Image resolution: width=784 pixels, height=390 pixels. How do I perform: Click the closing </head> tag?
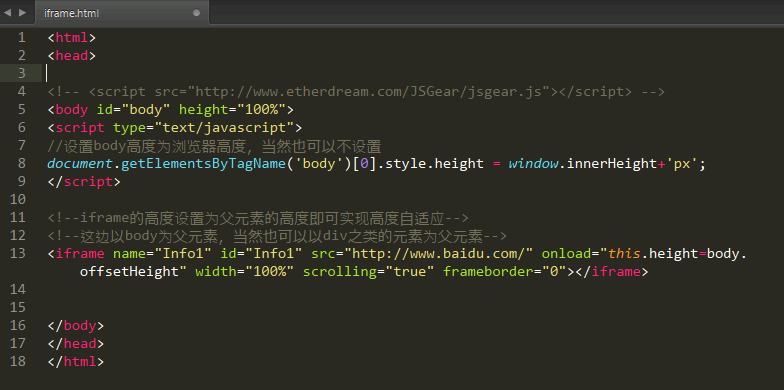click(x=76, y=344)
